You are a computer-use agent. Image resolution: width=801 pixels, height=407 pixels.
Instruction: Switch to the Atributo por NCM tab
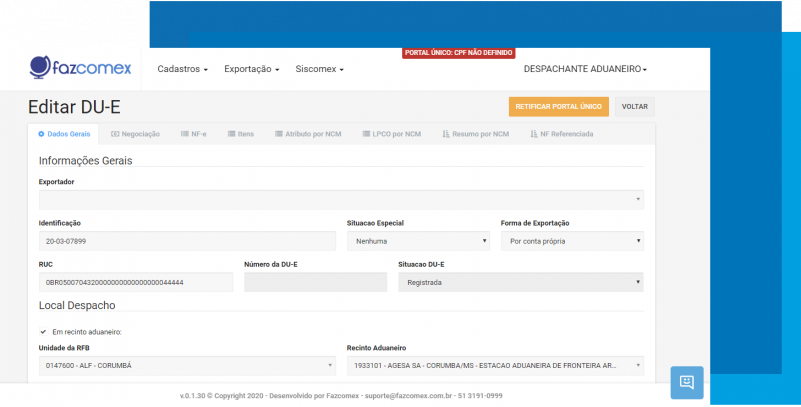click(x=309, y=133)
